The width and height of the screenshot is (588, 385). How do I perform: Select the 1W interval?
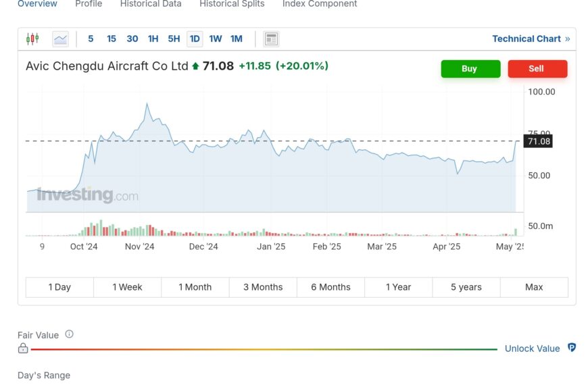click(215, 38)
